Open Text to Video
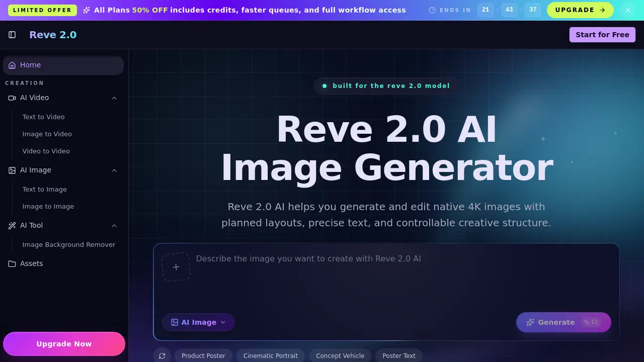The height and width of the screenshot is (362, 644). pyautogui.click(x=43, y=117)
